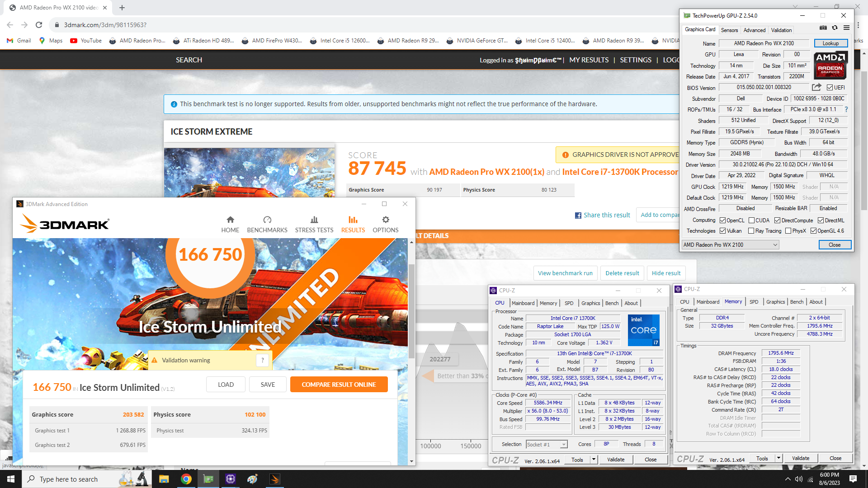Open Gmail bookmark
Viewport: 868px width, 488px height.
(x=19, y=41)
